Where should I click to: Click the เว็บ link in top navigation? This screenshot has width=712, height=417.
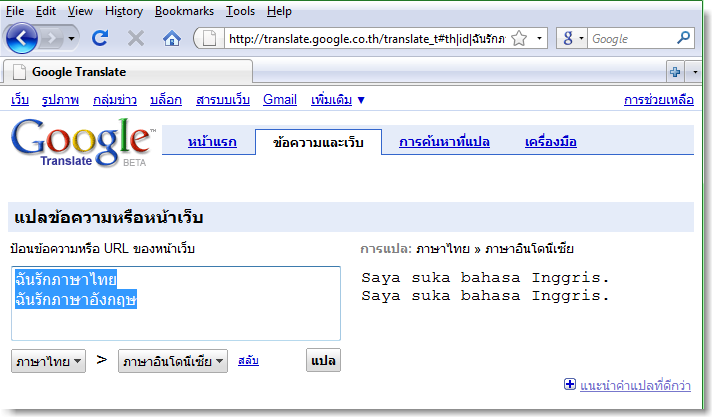point(20,99)
